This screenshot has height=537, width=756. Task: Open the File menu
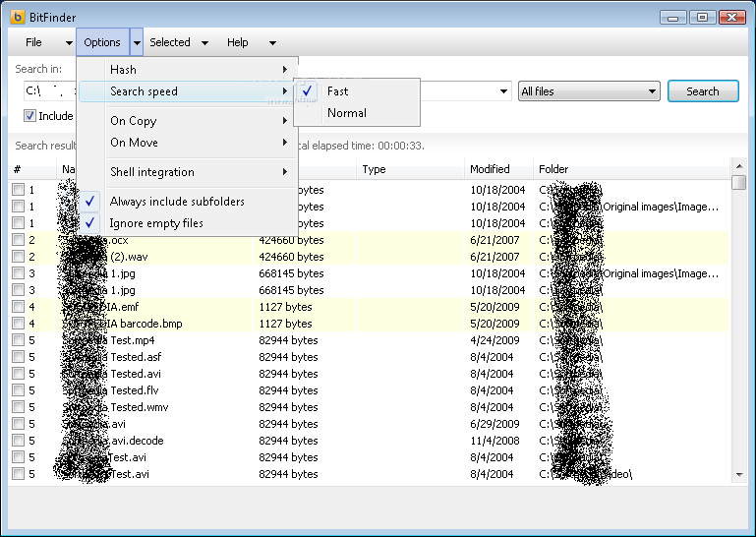pyautogui.click(x=33, y=42)
